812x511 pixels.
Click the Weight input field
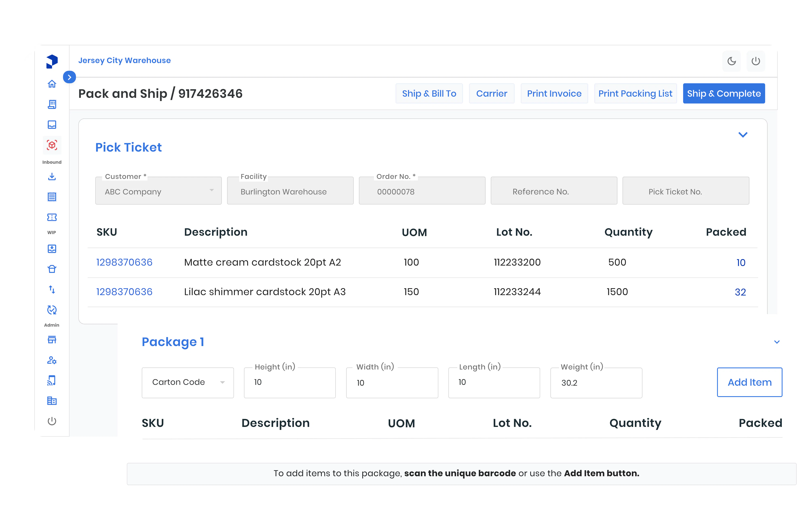[596, 383]
